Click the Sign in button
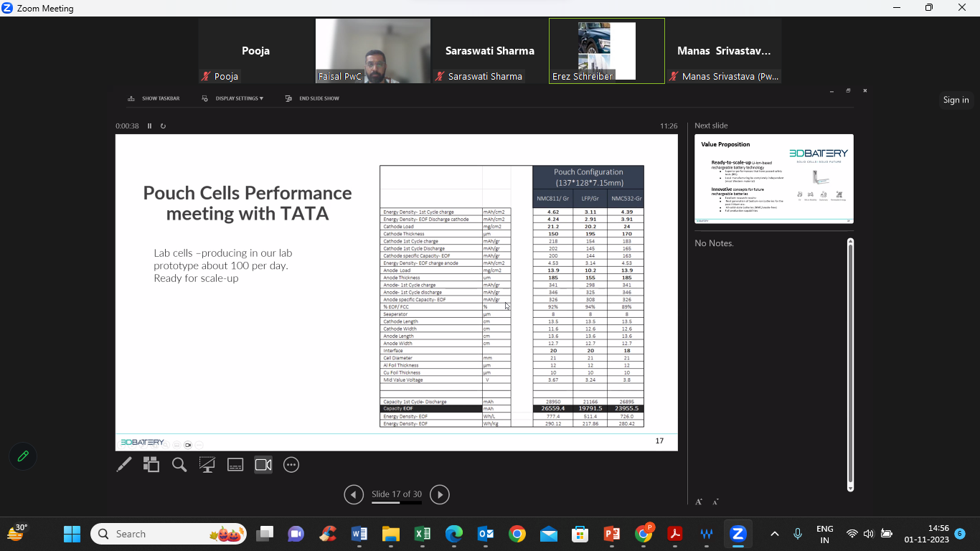 click(956, 100)
